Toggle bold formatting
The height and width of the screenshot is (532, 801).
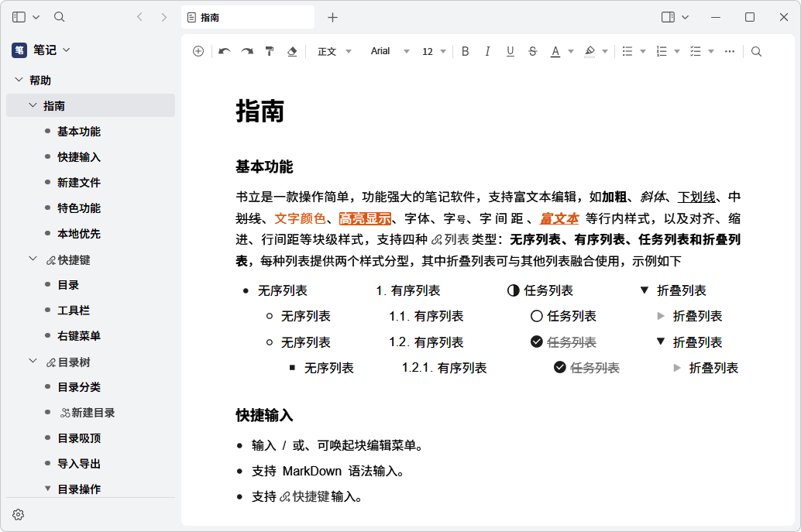[466, 51]
